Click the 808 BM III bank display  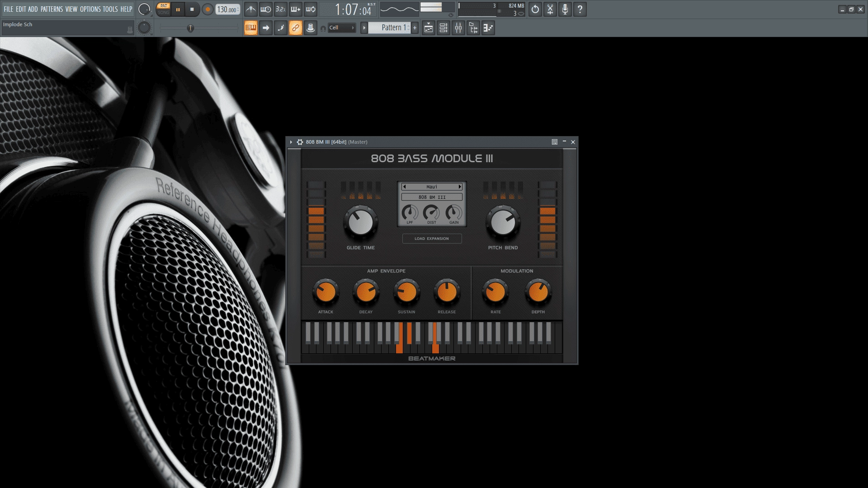(x=432, y=197)
